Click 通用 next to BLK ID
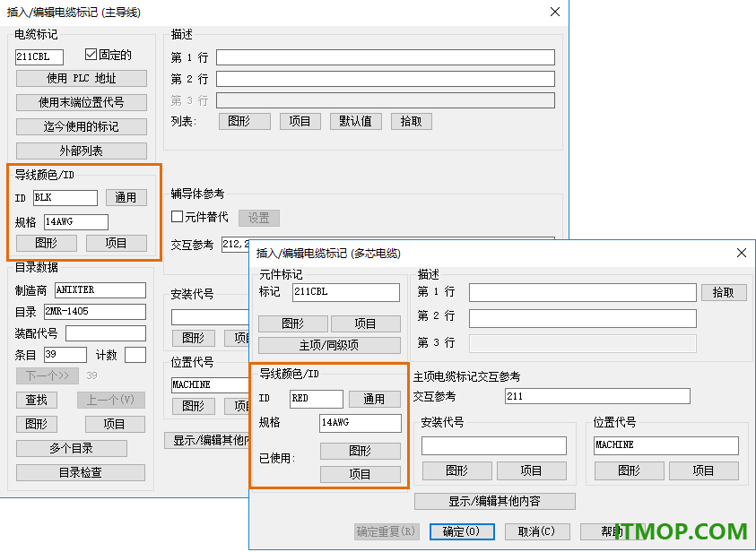This screenshot has width=756, height=552. pos(126,197)
